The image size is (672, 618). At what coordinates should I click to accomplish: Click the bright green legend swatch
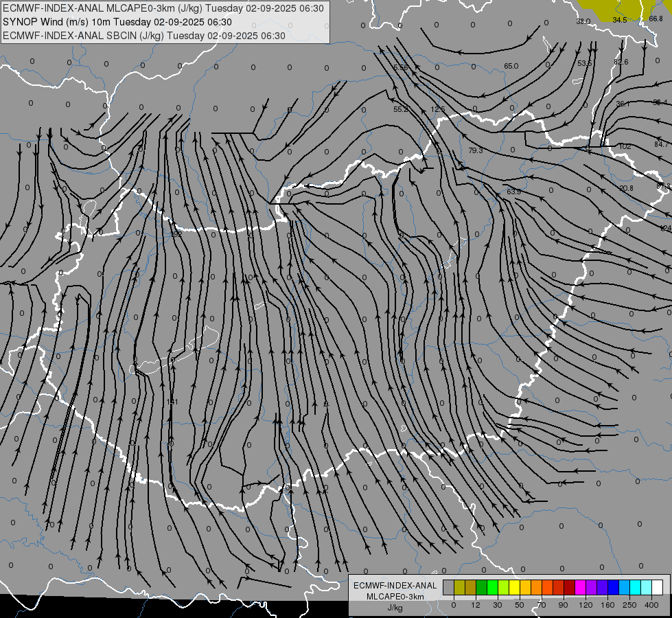click(492, 587)
